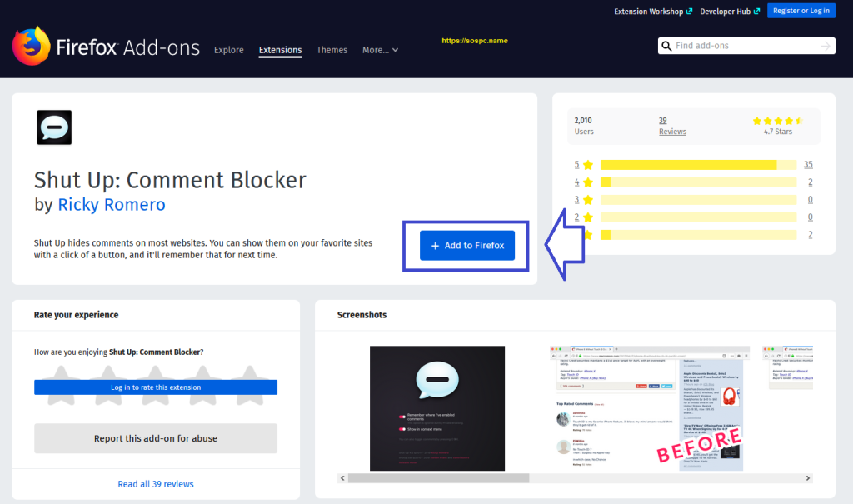
Task: Click the 0 count for two stars
Action: point(810,217)
